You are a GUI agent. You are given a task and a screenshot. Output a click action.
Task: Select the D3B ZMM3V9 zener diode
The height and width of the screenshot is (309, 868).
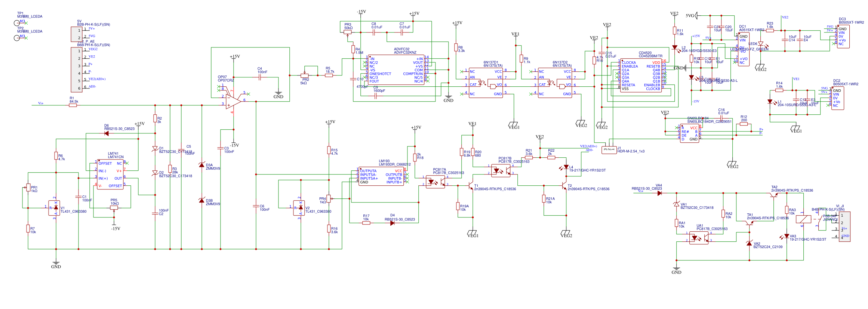(x=202, y=201)
